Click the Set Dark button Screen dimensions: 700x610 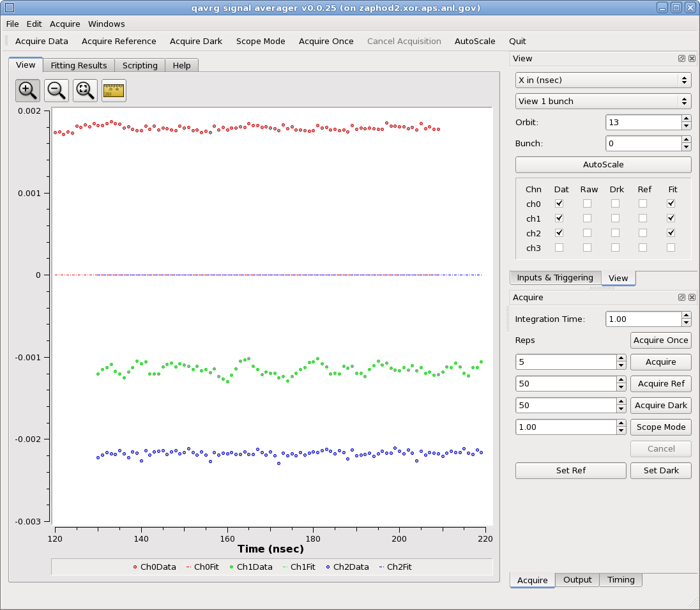(661, 470)
